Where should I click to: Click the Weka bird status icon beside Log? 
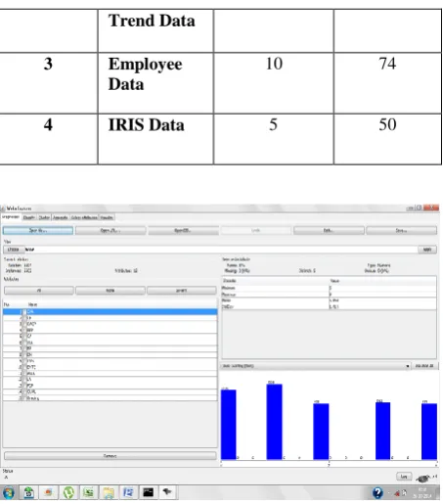coord(423,479)
